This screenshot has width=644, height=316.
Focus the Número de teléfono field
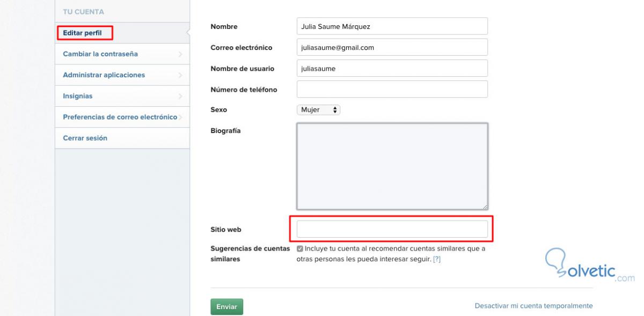pyautogui.click(x=392, y=89)
